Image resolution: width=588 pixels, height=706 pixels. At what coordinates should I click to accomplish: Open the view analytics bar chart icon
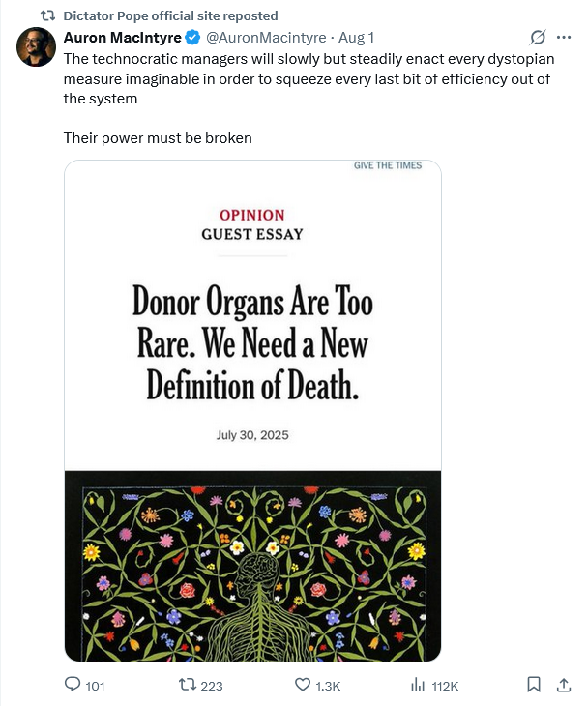tap(418, 685)
